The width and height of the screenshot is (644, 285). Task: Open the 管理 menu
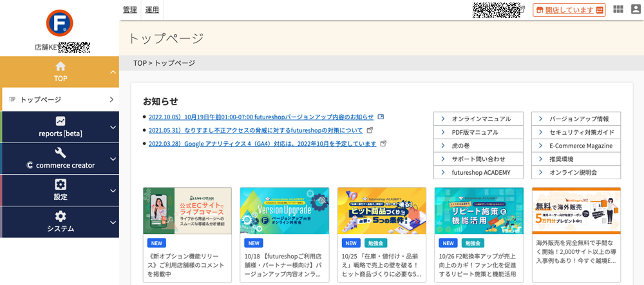[130, 10]
